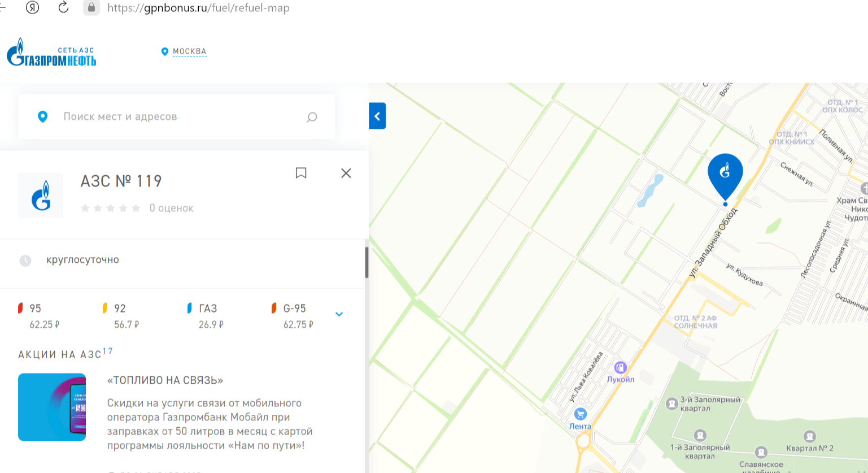868x473 pixels.
Task: Click the ул. Льва Ковалёва street label
Action: (x=586, y=376)
